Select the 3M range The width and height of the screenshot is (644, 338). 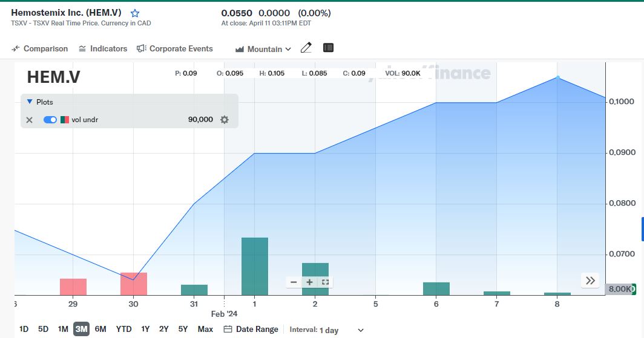81,329
